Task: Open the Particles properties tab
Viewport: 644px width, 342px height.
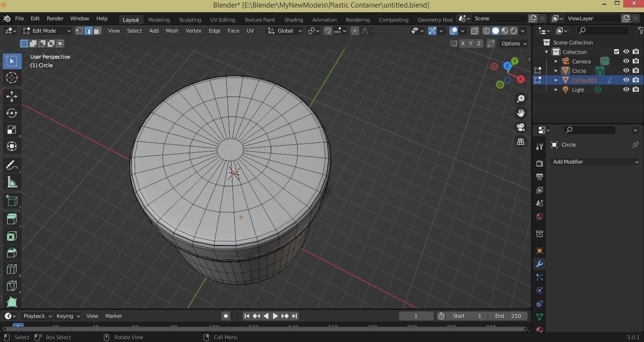Action: tap(540, 277)
